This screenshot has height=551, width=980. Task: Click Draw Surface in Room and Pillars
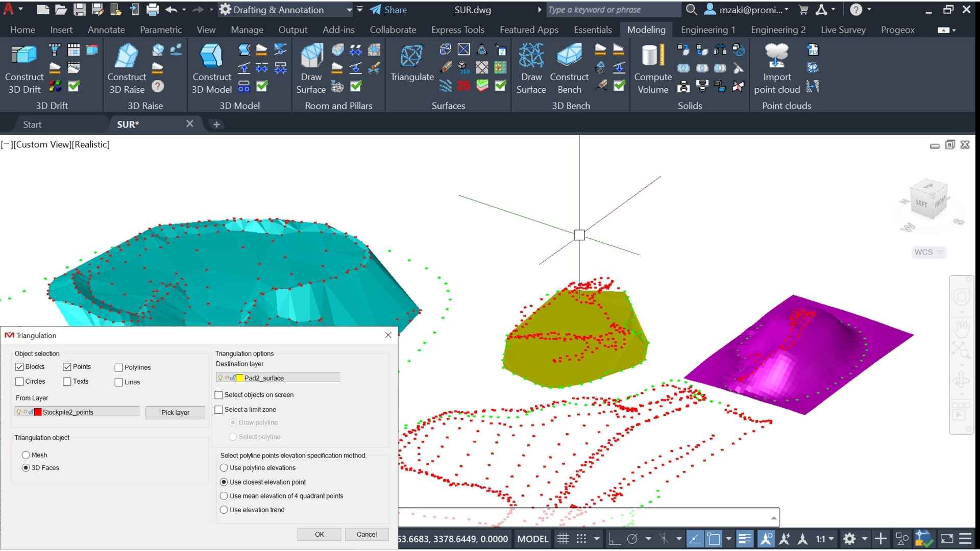tap(311, 56)
